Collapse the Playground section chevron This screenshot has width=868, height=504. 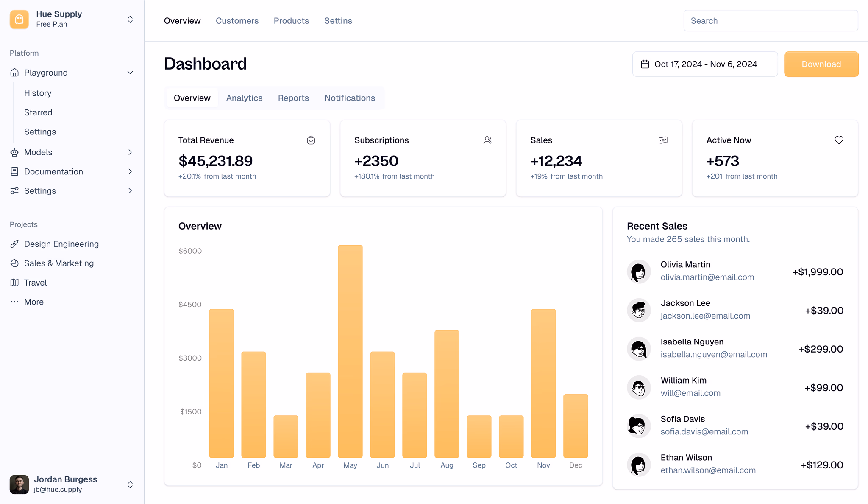(x=130, y=73)
